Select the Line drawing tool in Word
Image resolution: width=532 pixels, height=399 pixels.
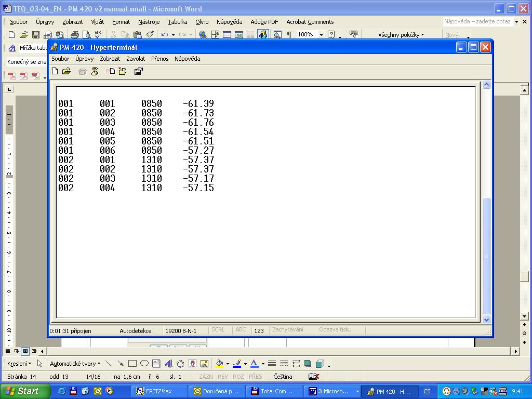coord(109,364)
